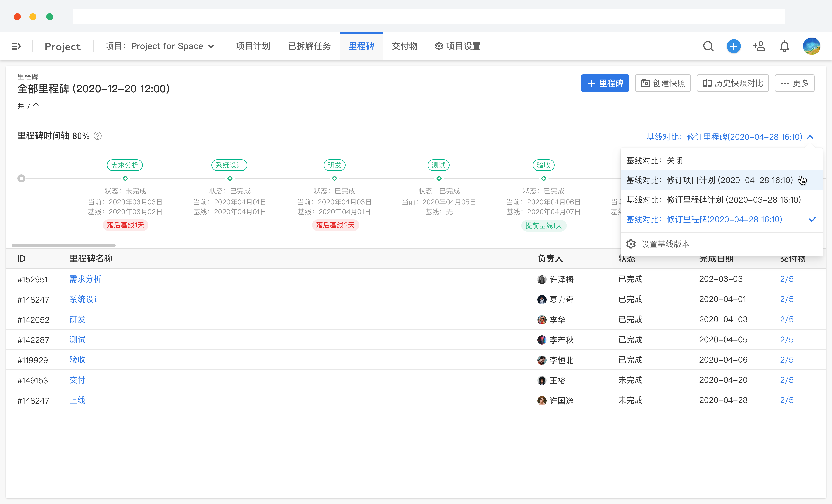Open the 测试 milestone link

click(77, 340)
